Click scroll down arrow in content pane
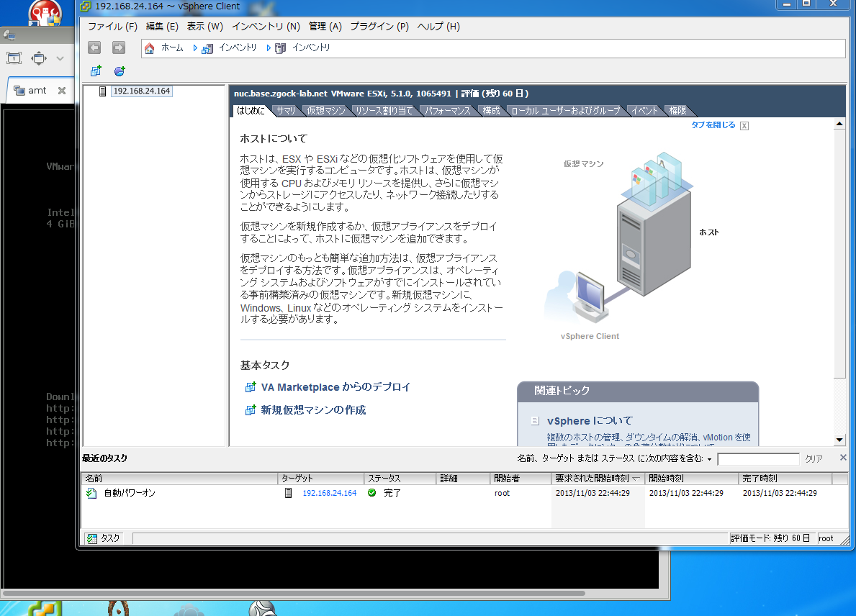Screen dimensions: 856x616 coord(839,440)
